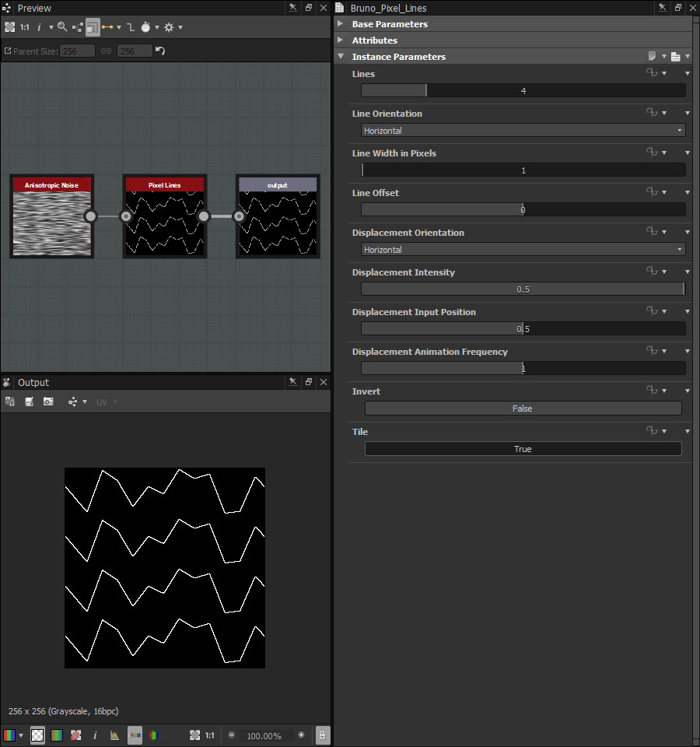Toggle Invert parameter to True

coord(523,408)
